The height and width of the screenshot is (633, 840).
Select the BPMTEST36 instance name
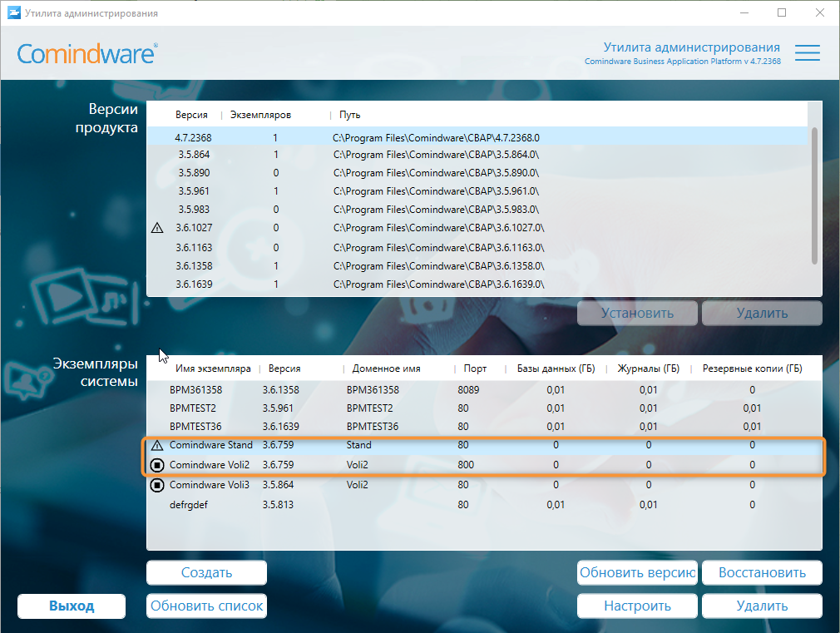tap(195, 426)
